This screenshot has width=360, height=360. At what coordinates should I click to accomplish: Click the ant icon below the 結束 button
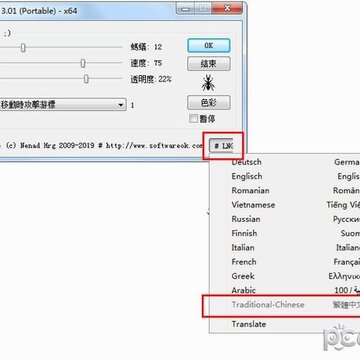[x=208, y=83]
